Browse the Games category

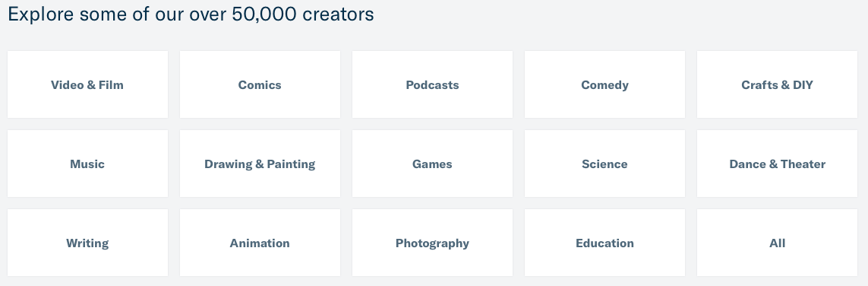click(x=432, y=164)
